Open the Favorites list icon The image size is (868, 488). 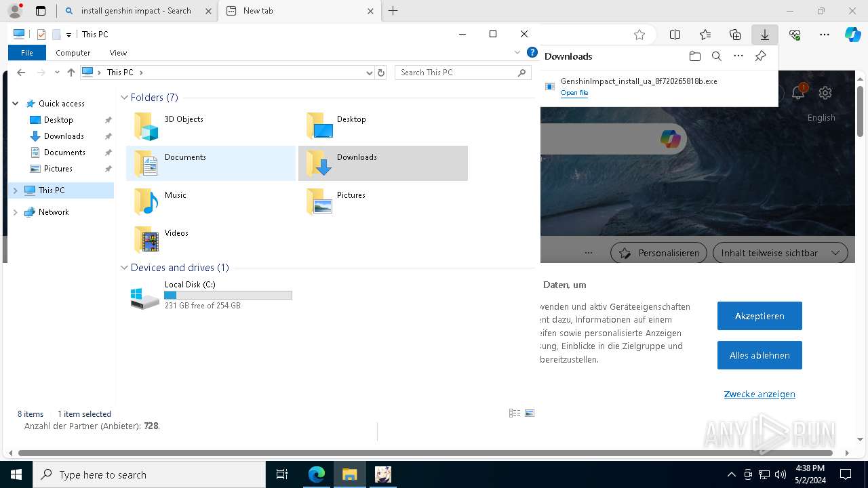coord(705,35)
